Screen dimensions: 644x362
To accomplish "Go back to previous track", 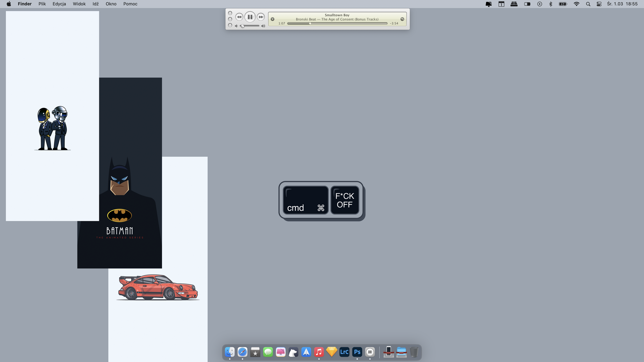I will [239, 17].
